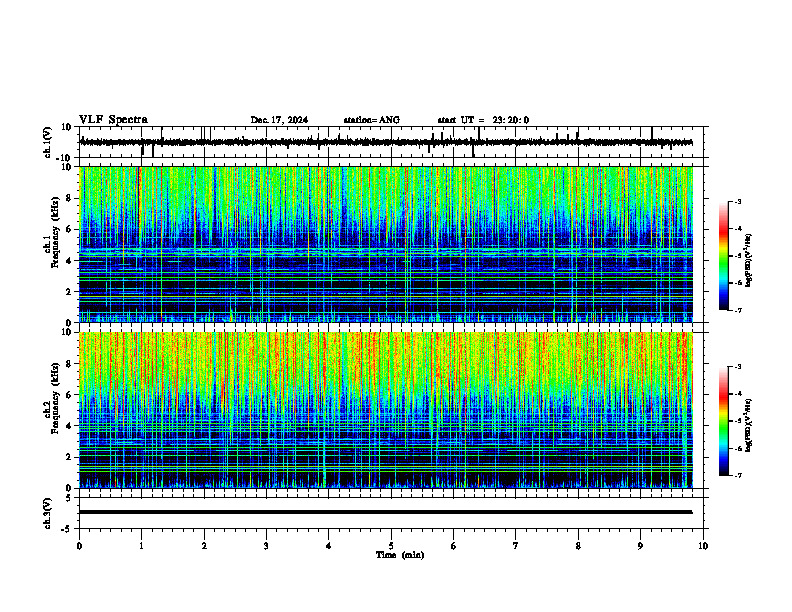The height and width of the screenshot is (612, 792).
Task: Click the "2" tick on the time axis
Action: pyautogui.click(x=204, y=546)
